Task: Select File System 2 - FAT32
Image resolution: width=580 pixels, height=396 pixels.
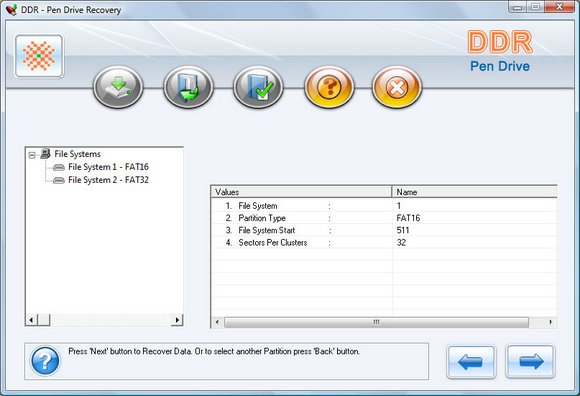Action: coord(108,180)
